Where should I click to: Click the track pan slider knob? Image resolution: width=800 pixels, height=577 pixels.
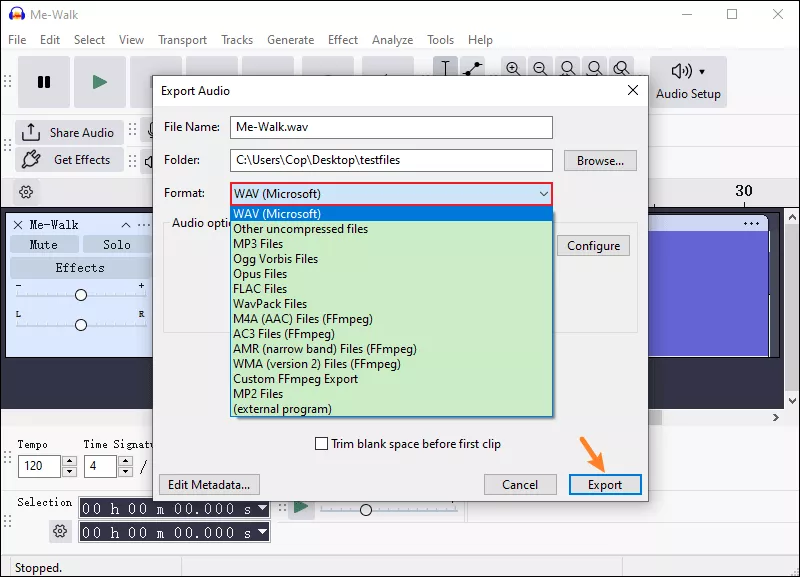81,325
